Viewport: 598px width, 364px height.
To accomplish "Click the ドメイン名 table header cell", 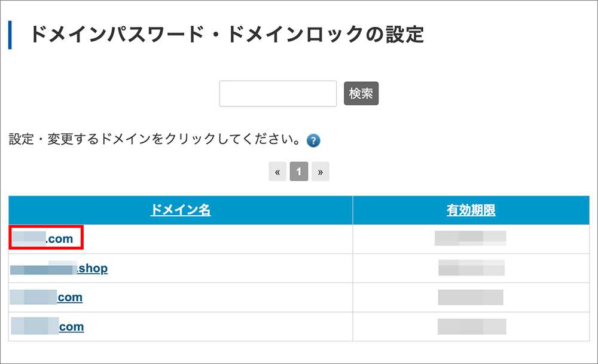I will pyautogui.click(x=180, y=210).
